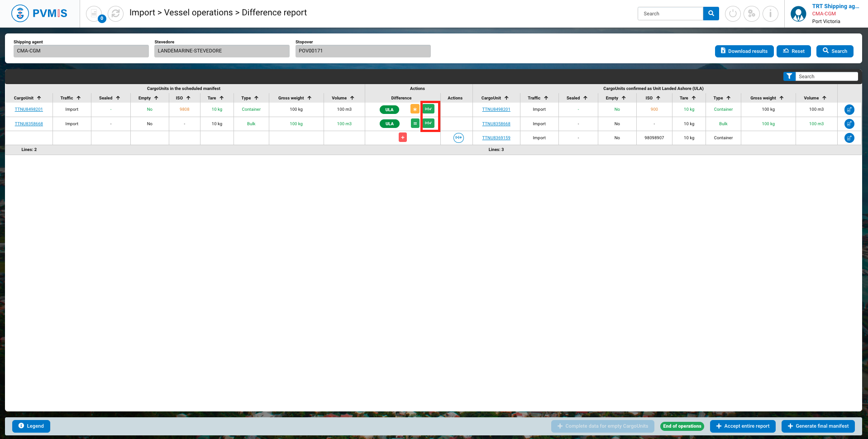Screen dimensions: 868x439
Task: Open the TTNU8498201 link in the scheduled manifest
Action: pyautogui.click(x=29, y=109)
